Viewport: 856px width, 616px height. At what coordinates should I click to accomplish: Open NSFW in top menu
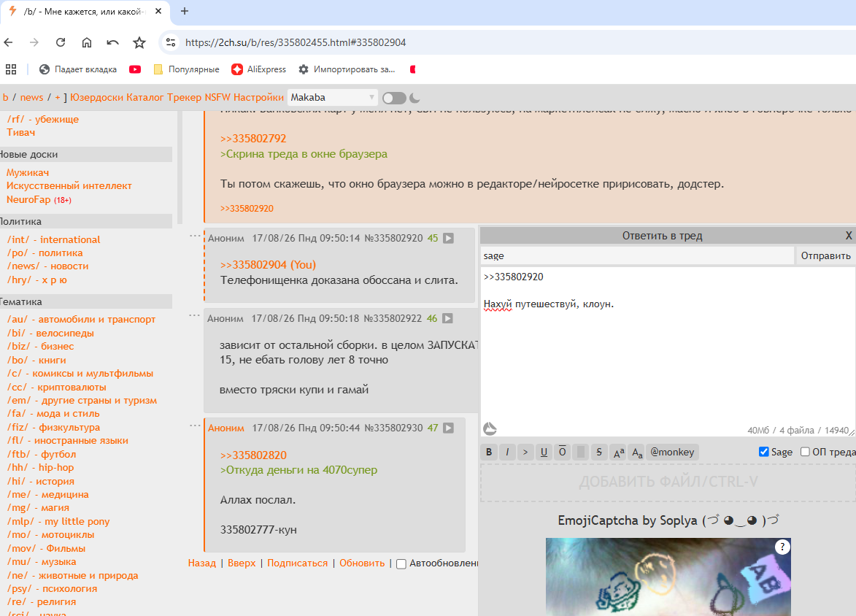pos(217,97)
